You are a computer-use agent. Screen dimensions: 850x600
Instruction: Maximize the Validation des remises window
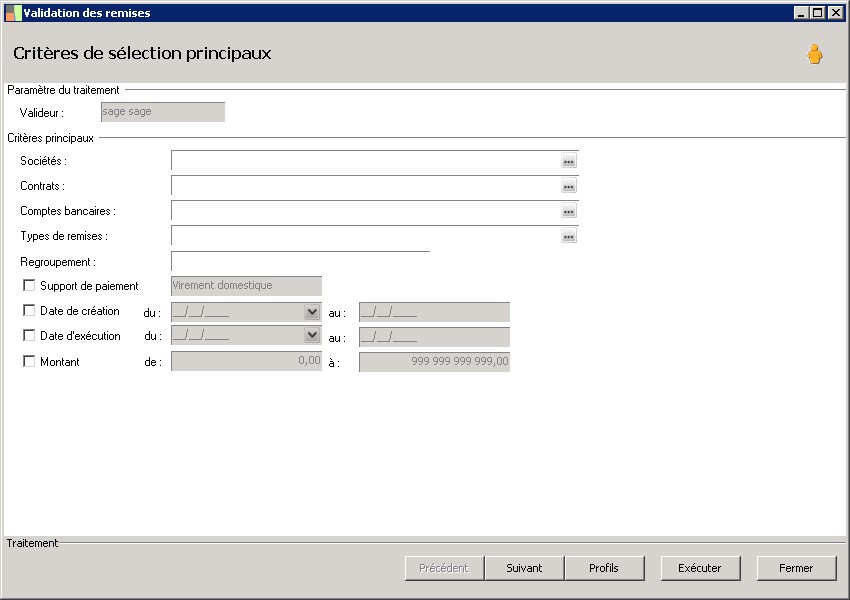pyautogui.click(x=818, y=12)
